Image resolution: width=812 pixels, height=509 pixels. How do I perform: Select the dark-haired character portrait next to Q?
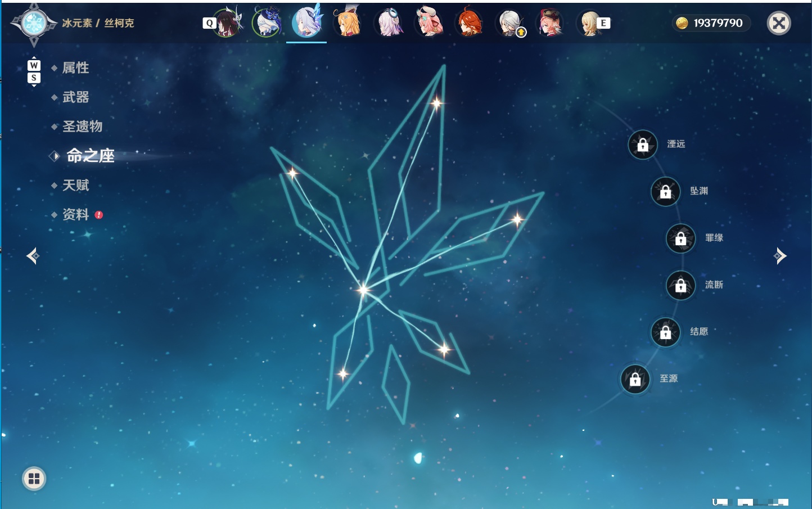[228, 22]
